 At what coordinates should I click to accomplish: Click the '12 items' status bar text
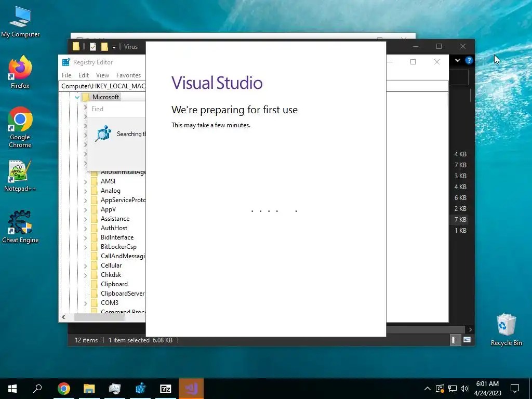coord(86,340)
